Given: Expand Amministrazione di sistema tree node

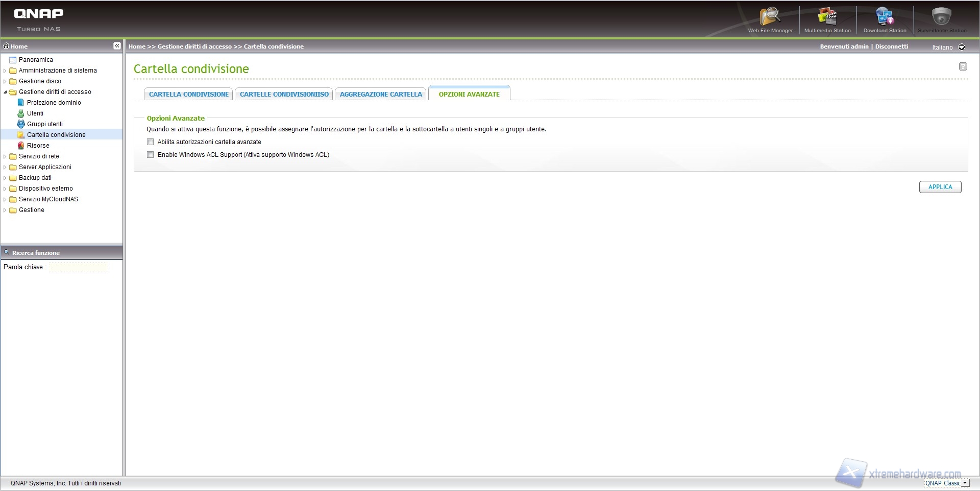Looking at the screenshot, I should point(5,71).
